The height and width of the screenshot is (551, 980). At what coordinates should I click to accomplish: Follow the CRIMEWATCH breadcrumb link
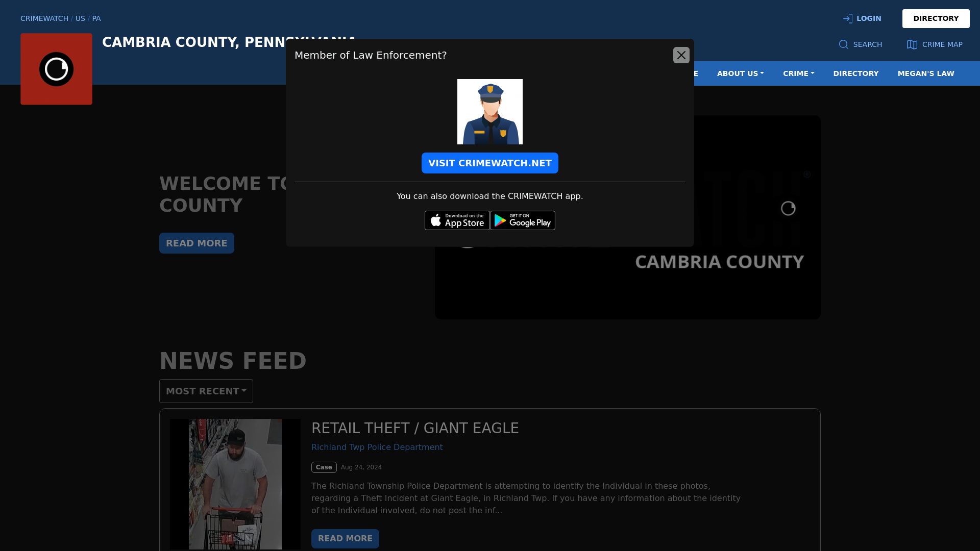(x=44, y=18)
